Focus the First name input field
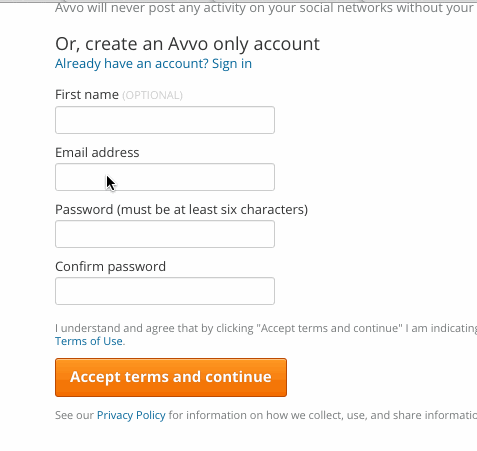This screenshot has width=477, height=451. pyautogui.click(x=165, y=120)
